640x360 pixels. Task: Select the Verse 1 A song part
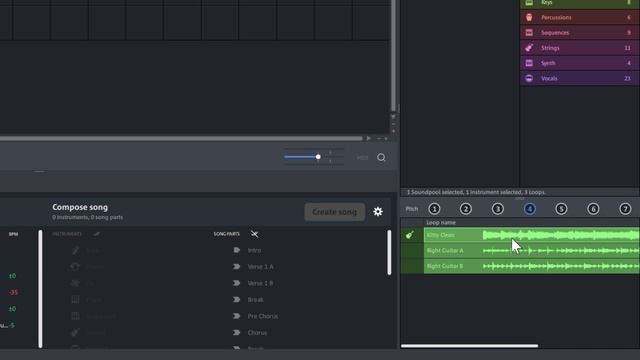point(260,267)
